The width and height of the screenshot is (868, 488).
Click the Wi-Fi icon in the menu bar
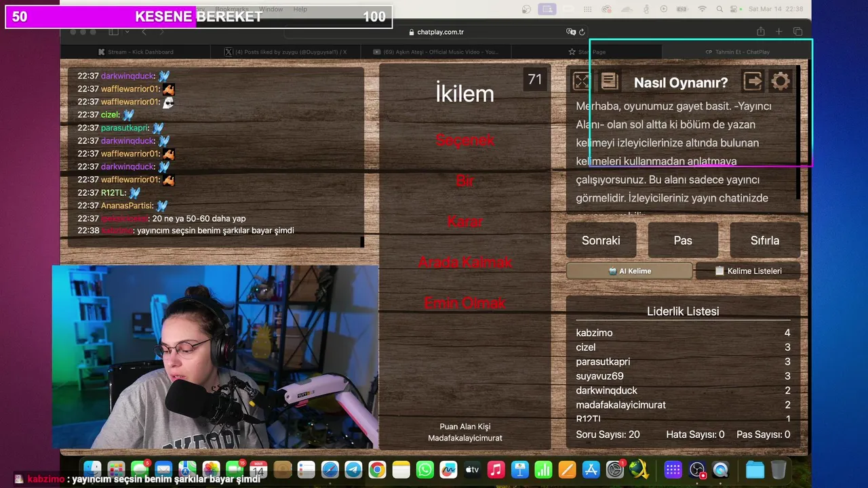pos(702,9)
